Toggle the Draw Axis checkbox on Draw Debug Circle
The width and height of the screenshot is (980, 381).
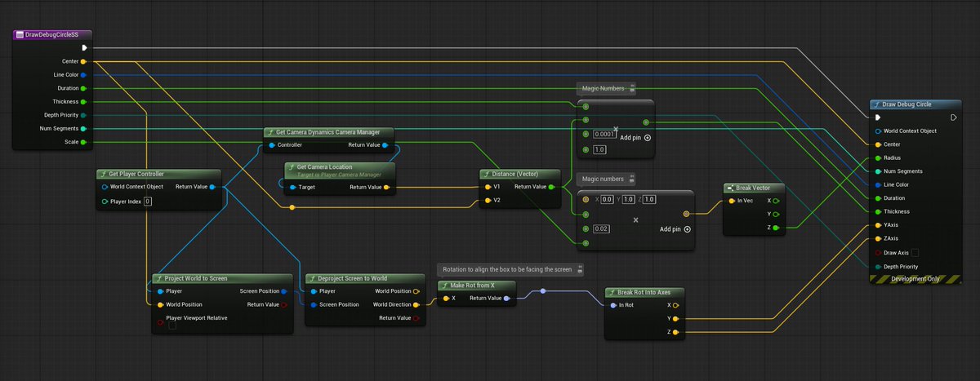click(916, 253)
